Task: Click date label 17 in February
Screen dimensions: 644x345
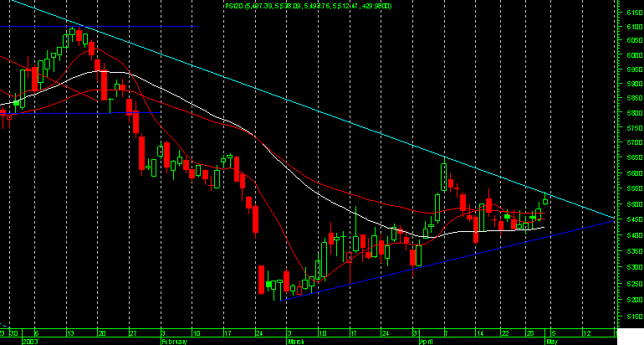Action: click(228, 333)
